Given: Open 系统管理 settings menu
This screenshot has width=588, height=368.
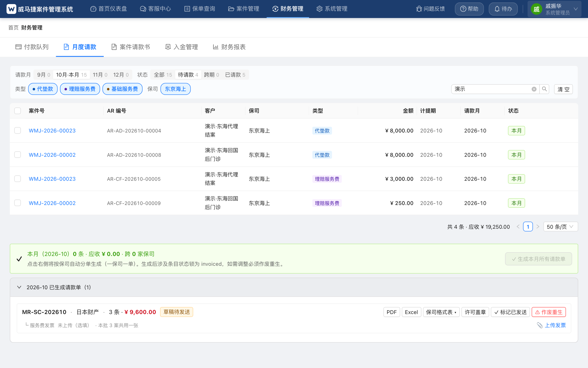Looking at the screenshot, I should point(332,9).
